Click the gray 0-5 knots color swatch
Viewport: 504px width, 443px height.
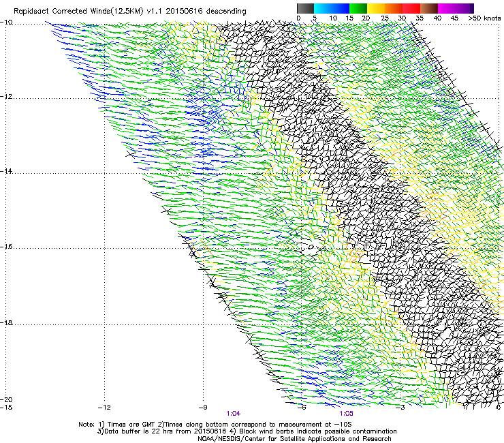point(305,8)
